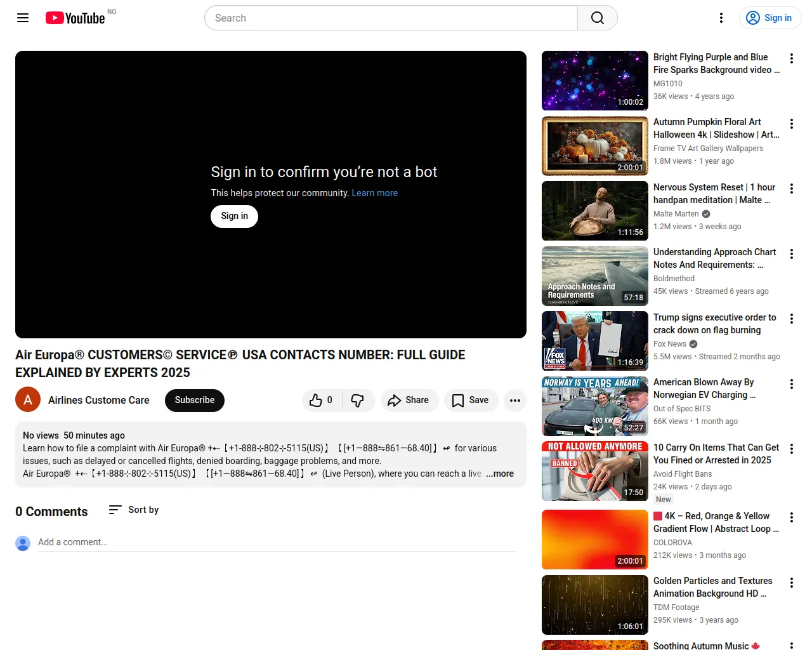Open the Nervous System Reset video thumbnail
The width and height of the screenshot is (812, 650).
(x=594, y=211)
